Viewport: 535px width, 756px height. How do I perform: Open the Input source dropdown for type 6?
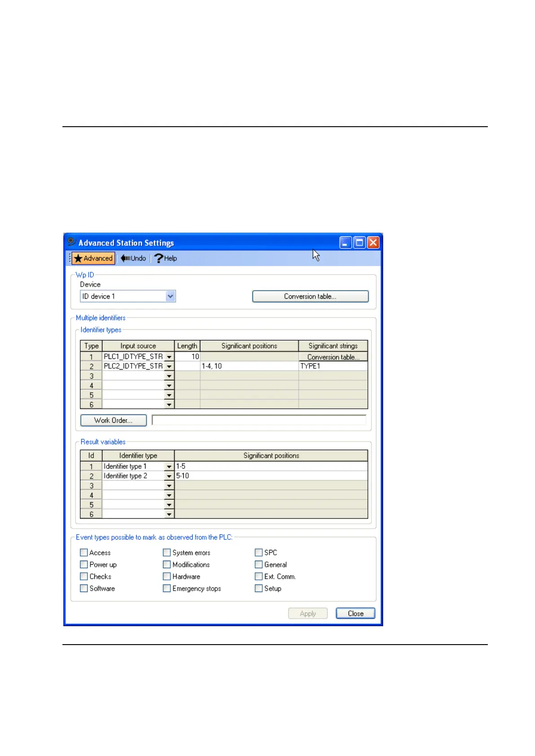pyautogui.click(x=169, y=404)
